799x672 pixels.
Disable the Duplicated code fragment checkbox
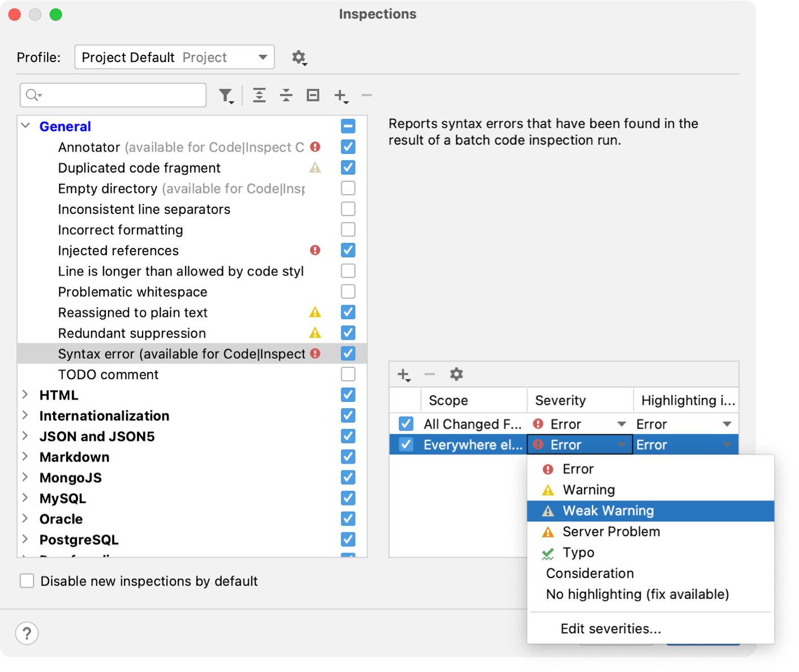pos(348,168)
